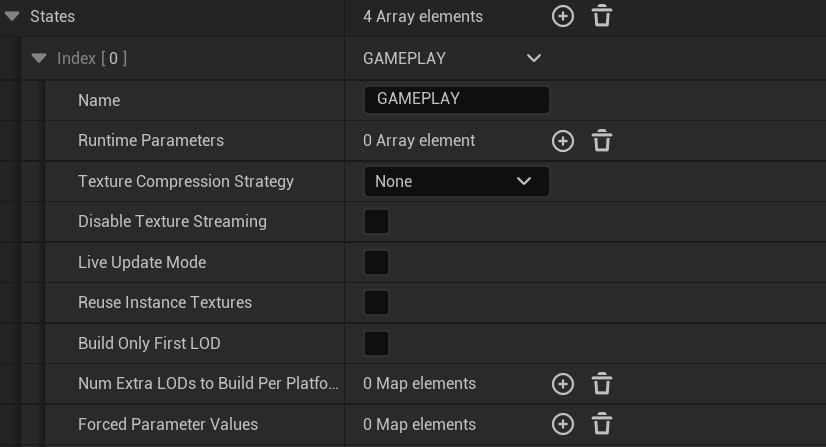Image resolution: width=826 pixels, height=447 pixels.
Task: Toggle the Live Update Mode checkbox
Action: click(x=376, y=262)
